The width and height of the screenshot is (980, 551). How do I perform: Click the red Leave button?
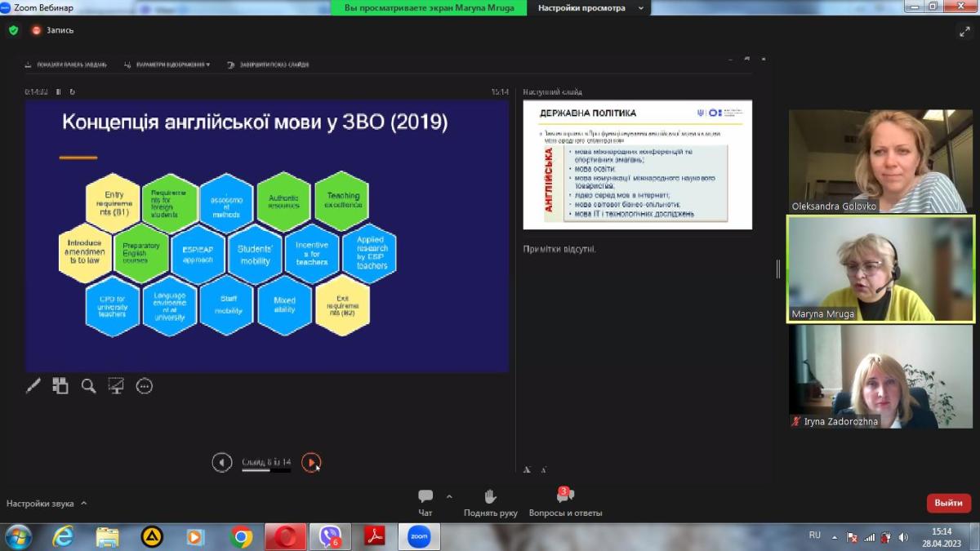pos(948,503)
